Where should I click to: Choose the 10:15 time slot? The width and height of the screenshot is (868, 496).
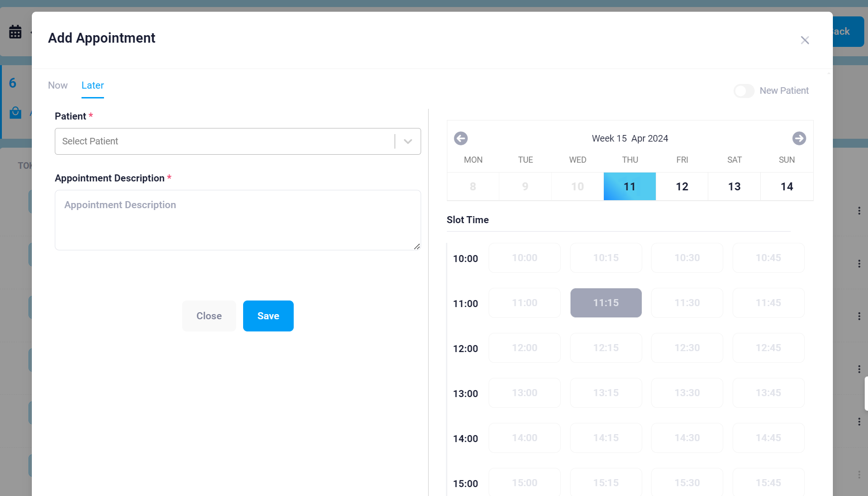click(606, 258)
